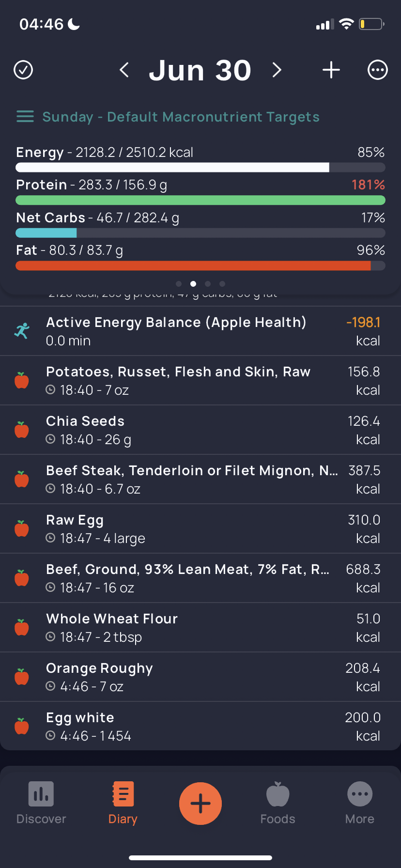Tap the apple icon beside Egg white
The image size is (401, 868).
(x=22, y=726)
